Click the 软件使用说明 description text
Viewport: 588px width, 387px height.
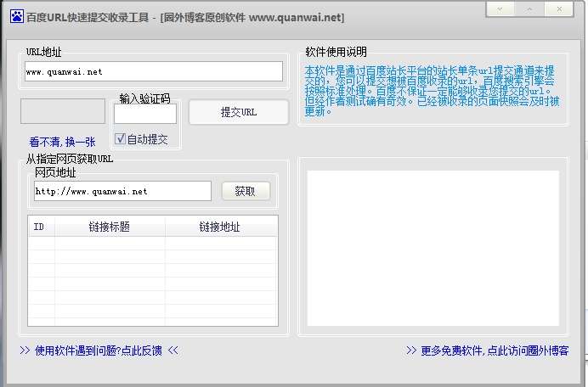click(432, 91)
